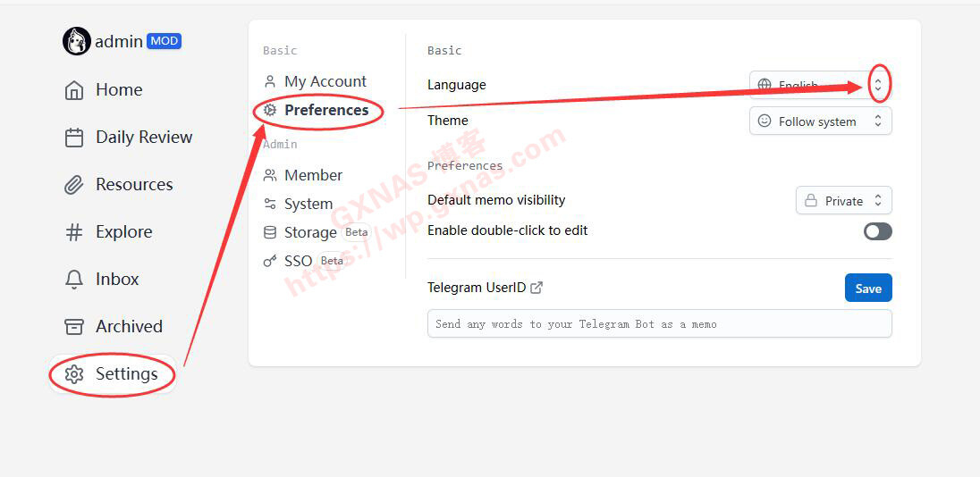This screenshot has height=477, width=980.
Task: Open Default memo visibility Private dropdown
Action: coord(843,201)
